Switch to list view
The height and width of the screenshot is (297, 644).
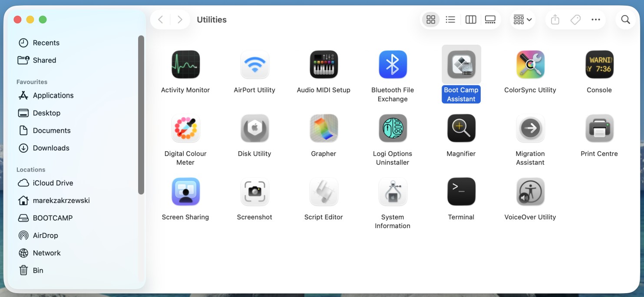[450, 19]
